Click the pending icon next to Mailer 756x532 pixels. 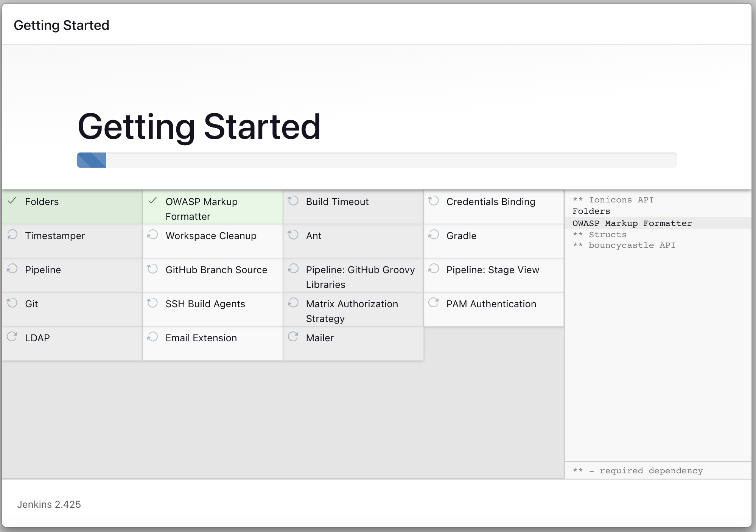coord(293,337)
